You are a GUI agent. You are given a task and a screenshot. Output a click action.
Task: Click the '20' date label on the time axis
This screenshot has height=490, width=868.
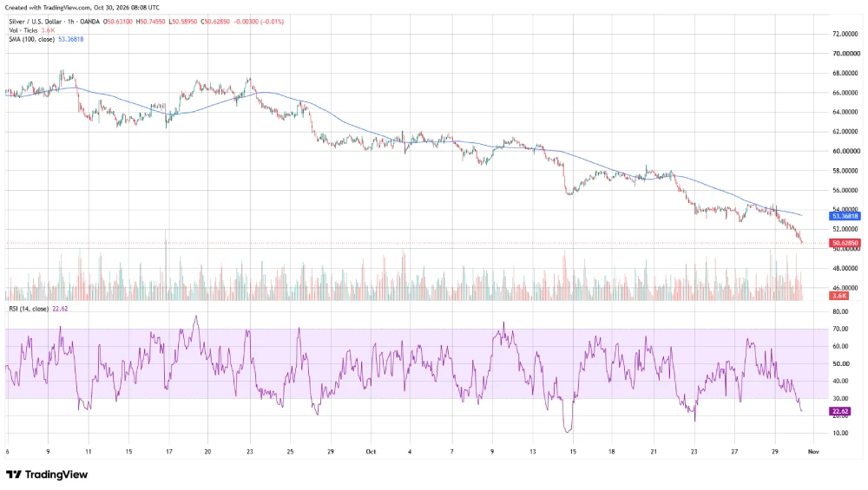[x=207, y=452]
